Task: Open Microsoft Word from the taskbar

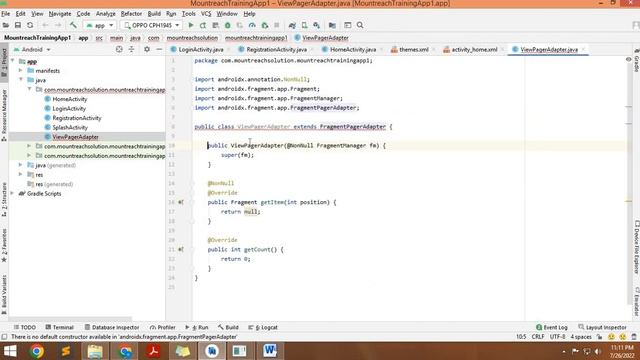Action: 270,351
